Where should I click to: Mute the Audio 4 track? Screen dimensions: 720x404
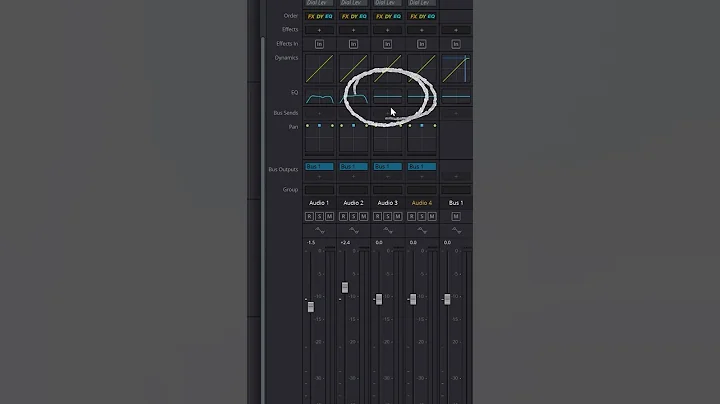click(432, 216)
